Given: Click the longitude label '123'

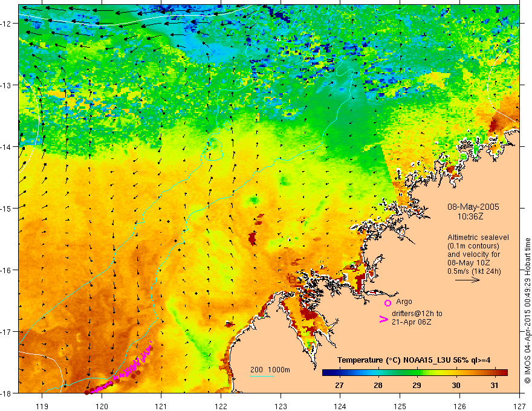Looking at the screenshot, I should [281, 406].
